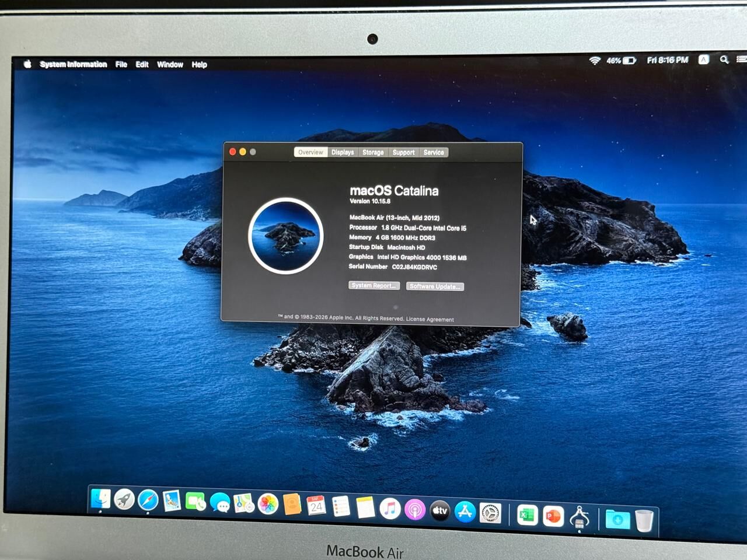The width and height of the screenshot is (747, 560).
Task: Click the Fri 8:16 PM clock
Action: pos(668,60)
